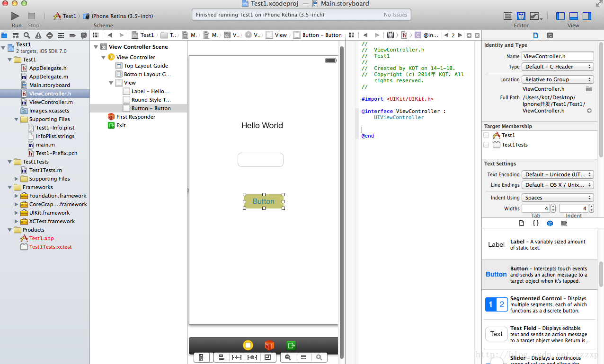Increase the Tab width stepper
The image size is (604, 364).
[x=552, y=207]
